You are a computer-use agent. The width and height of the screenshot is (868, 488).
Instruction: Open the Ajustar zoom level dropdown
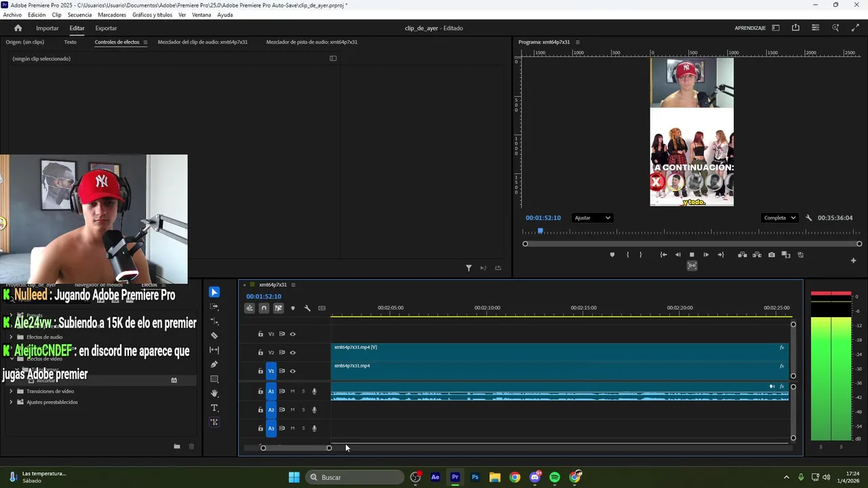click(592, 218)
